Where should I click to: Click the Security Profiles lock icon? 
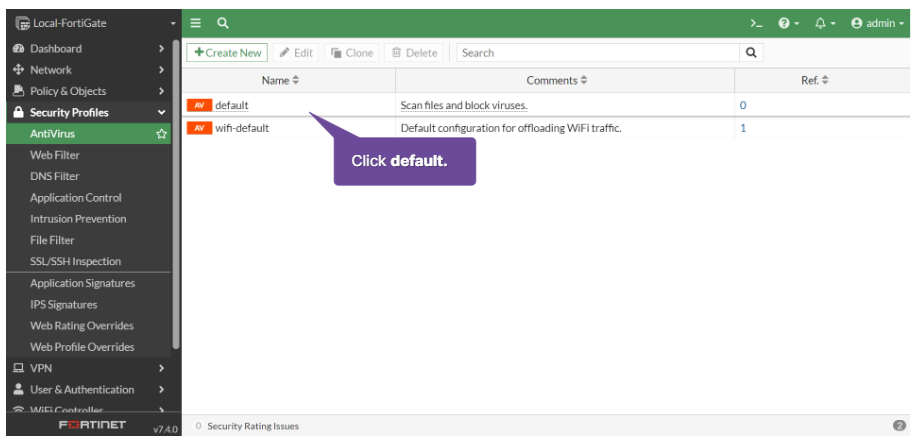click(18, 112)
